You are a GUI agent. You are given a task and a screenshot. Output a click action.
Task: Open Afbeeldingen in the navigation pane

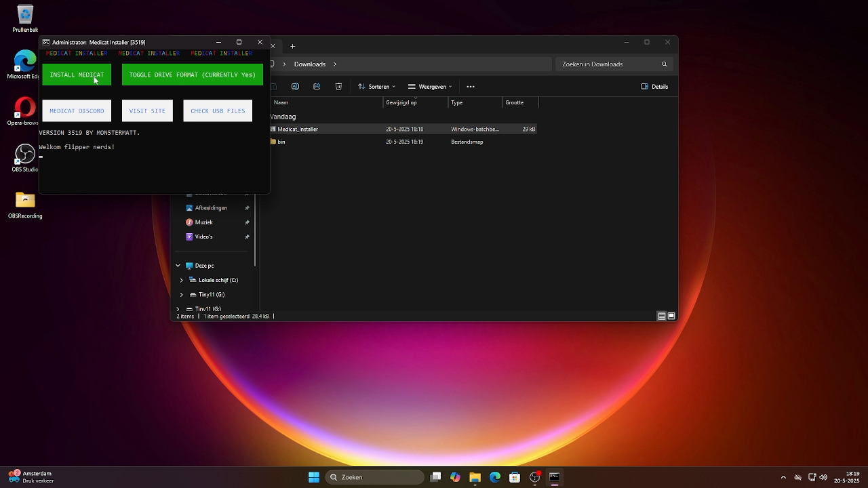(211, 208)
